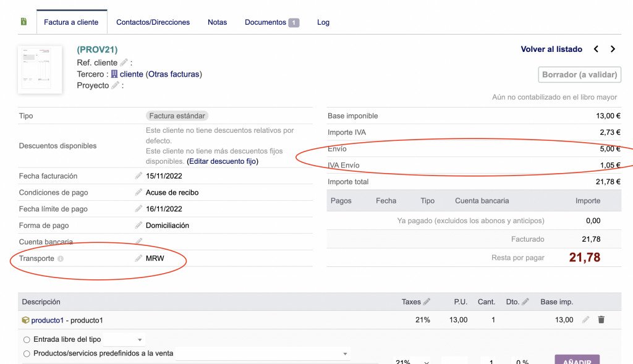633x364 pixels.
Task: Edit Forma de pago pencil icon
Action: click(x=138, y=226)
